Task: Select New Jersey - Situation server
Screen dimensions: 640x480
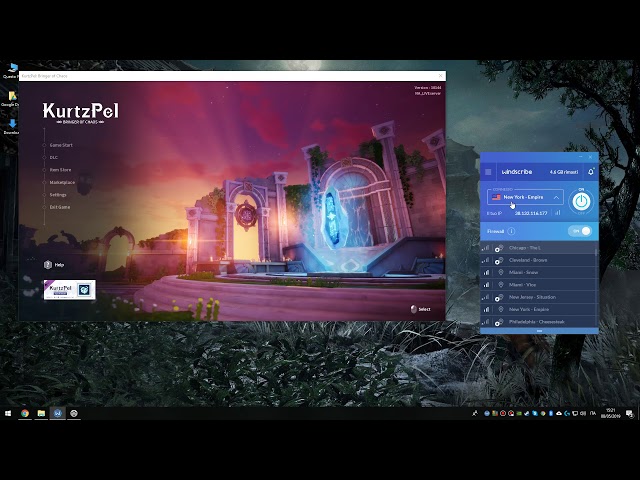Action: coord(538,297)
